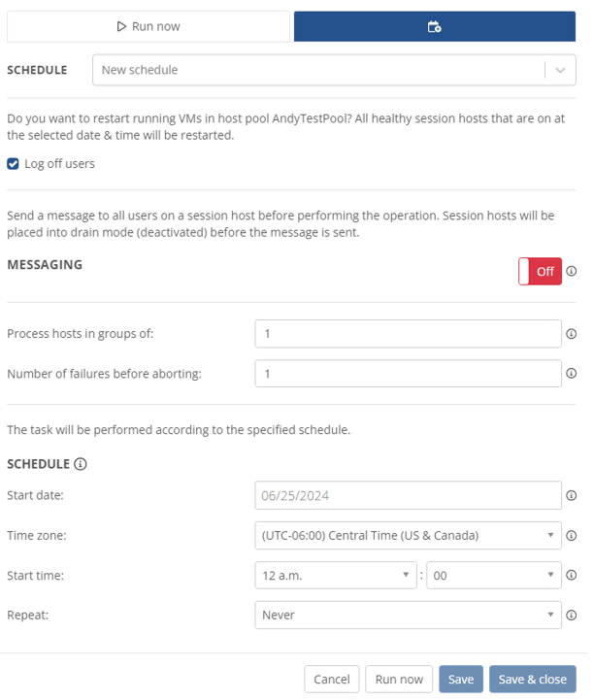594x700 pixels.
Task: Click the Cancel button
Action: [x=331, y=680]
